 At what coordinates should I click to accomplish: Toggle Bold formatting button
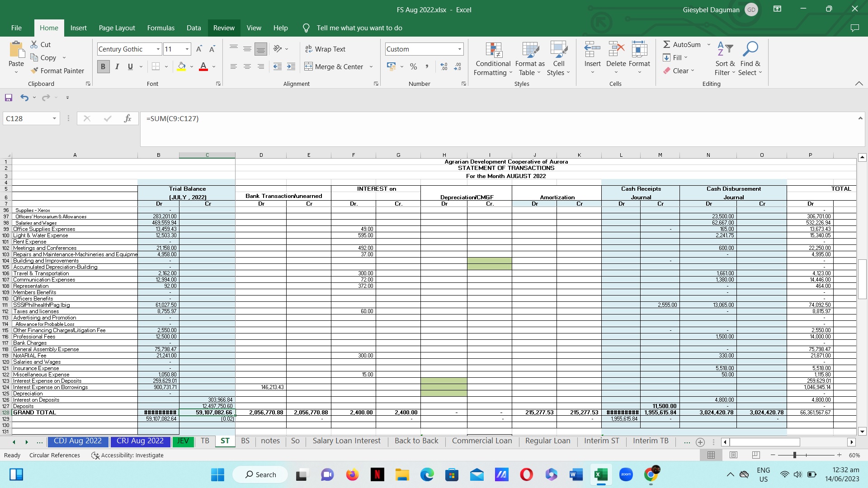tap(103, 66)
